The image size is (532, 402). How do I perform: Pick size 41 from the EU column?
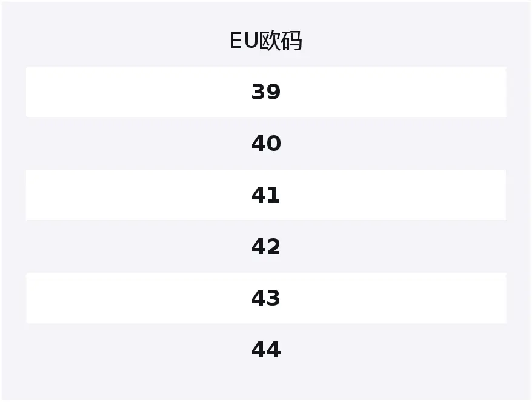(x=266, y=195)
